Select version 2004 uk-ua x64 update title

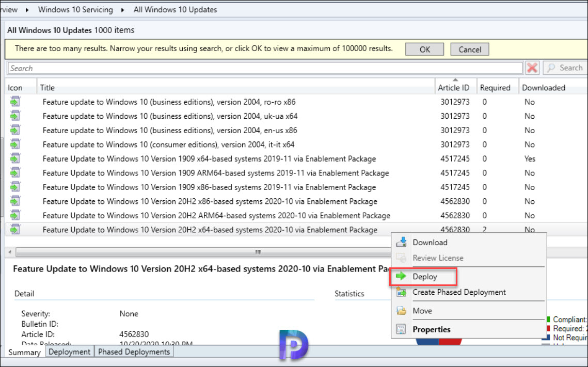(170, 116)
